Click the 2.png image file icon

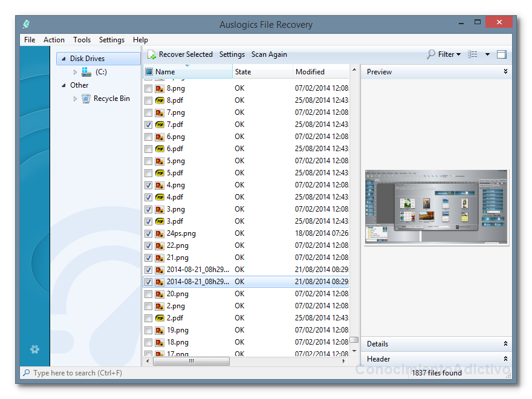(x=160, y=306)
